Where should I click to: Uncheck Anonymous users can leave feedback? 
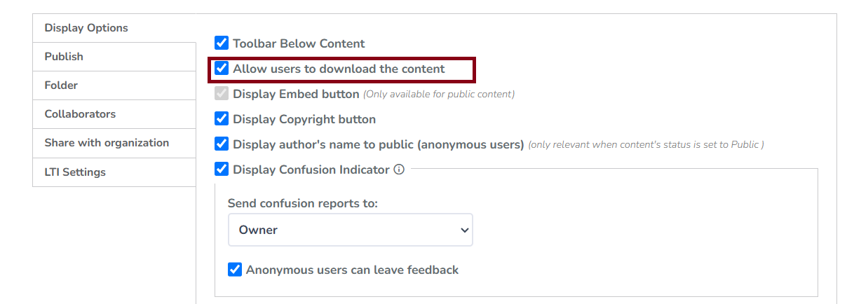(235, 270)
